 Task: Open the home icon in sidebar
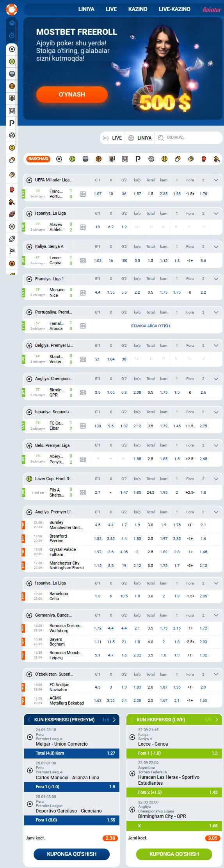coord(12,23)
